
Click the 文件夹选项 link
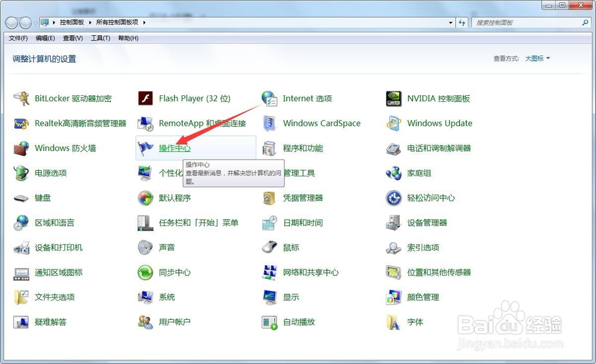pyautogui.click(x=55, y=297)
